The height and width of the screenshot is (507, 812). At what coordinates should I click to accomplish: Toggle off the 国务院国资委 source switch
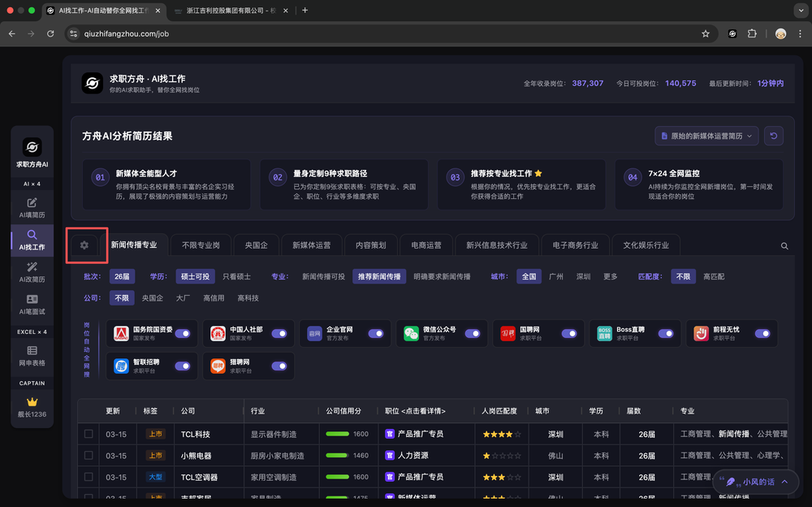tap(183, 333)
